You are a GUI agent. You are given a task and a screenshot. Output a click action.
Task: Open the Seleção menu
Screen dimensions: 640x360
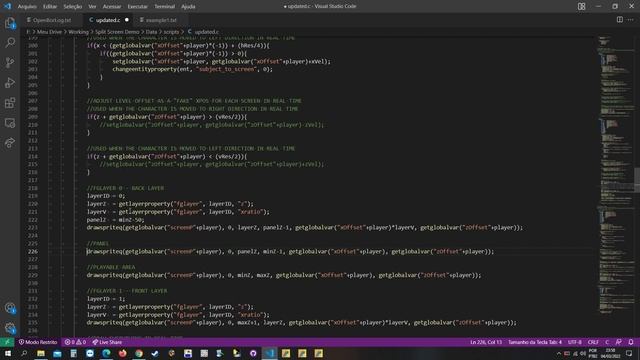pos(73,7)
